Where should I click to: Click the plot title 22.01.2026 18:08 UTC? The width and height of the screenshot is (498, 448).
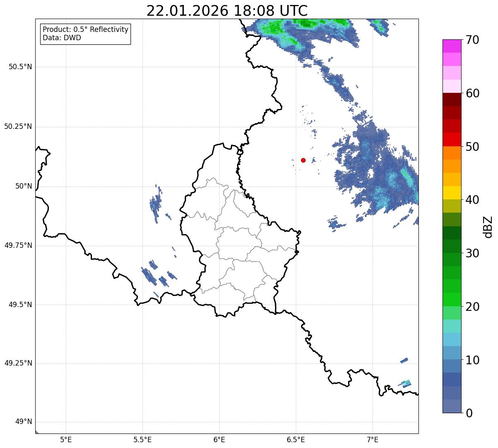tap(227, 11)
